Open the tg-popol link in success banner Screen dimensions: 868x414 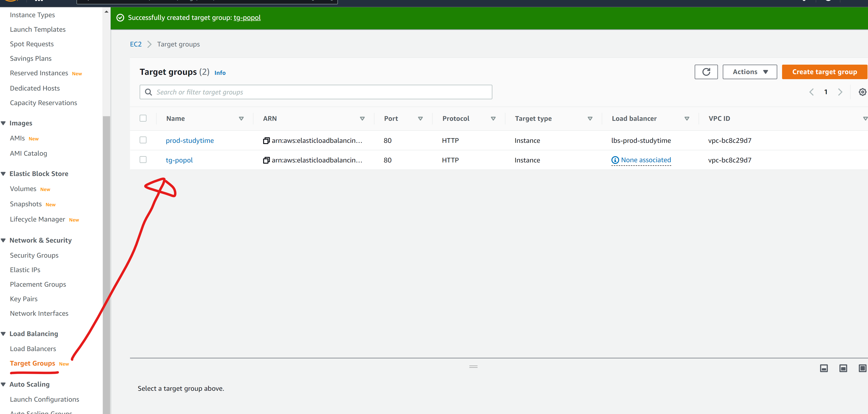click(x=247, y=17)
